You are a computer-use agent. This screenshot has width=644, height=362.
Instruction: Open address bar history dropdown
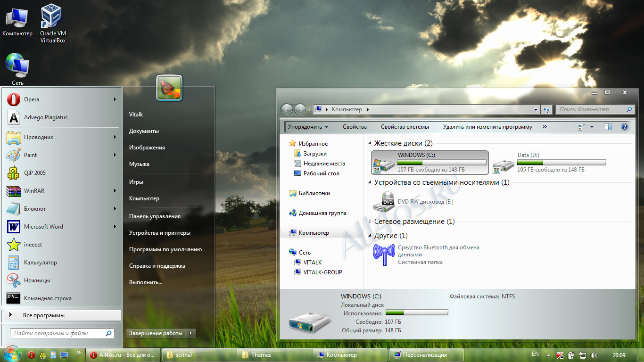[536, 109]
